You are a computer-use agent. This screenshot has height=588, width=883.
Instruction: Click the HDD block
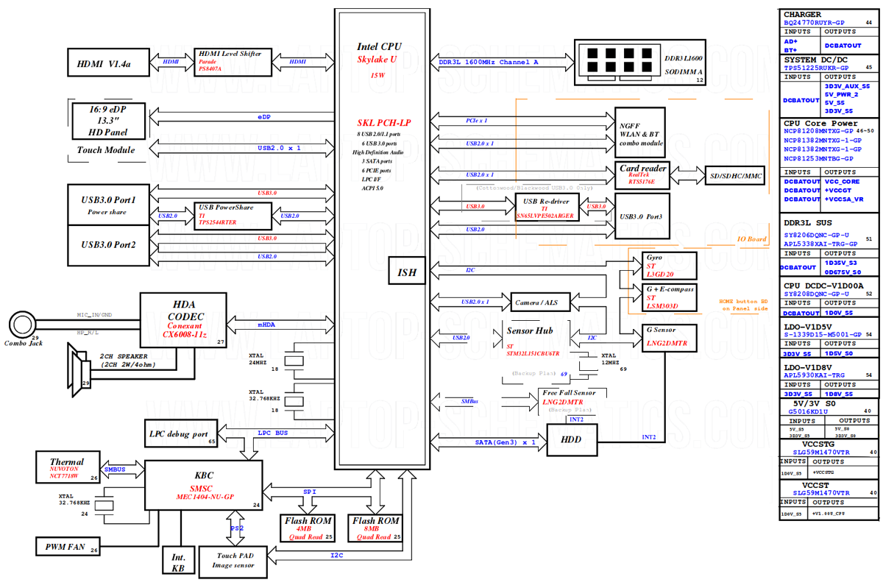point(571,440)
